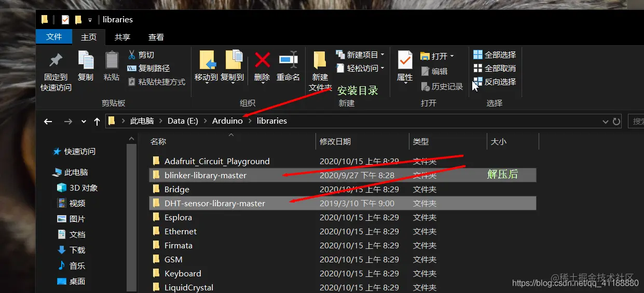The height and width of the screenshot is (293, 644).
Task: Select the GSM folder
Action: (x=342, y=259)
